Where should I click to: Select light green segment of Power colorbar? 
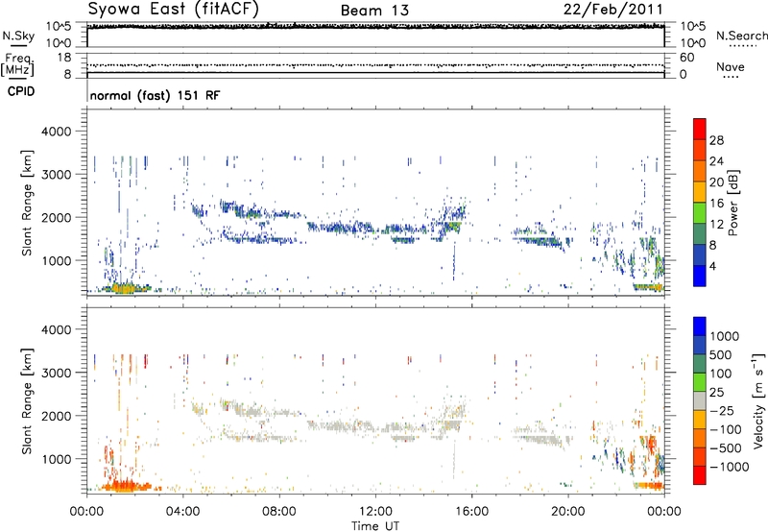point(700,212)
